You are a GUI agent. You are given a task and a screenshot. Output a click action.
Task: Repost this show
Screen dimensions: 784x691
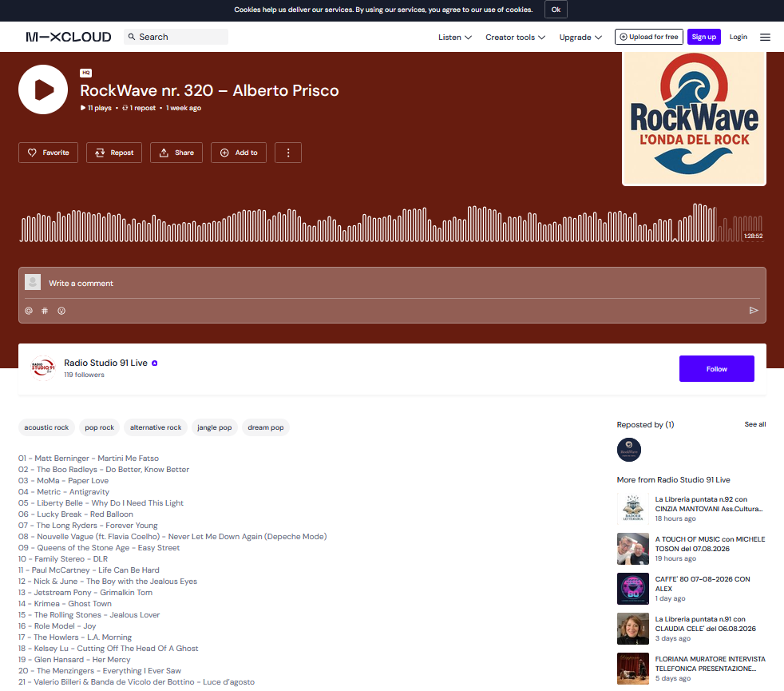click(x=114, y=153)
